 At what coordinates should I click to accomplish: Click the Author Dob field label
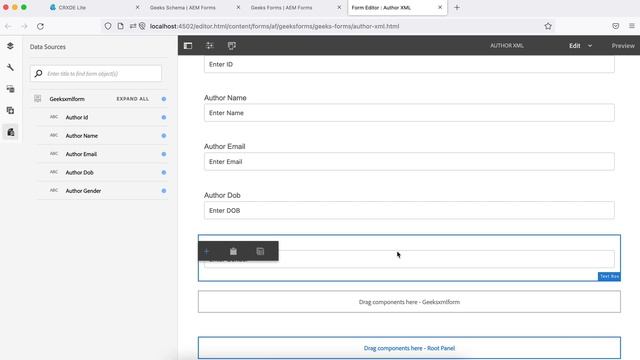[x=222, y=195]
